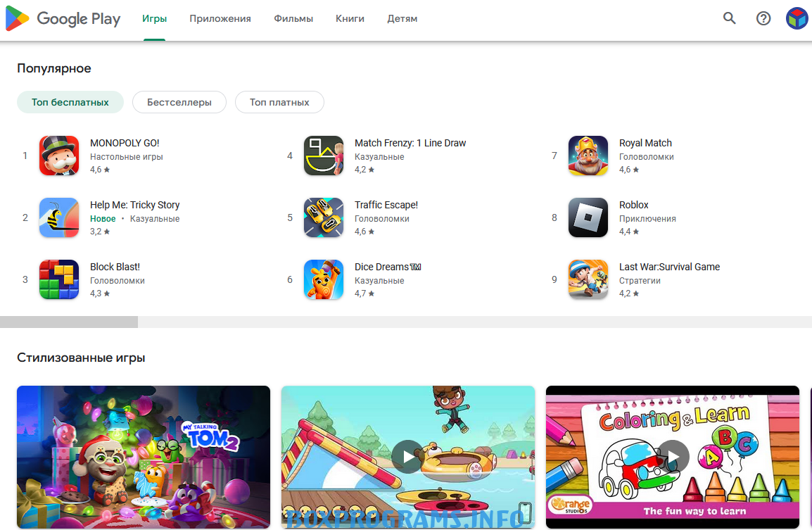Image resolution: width=812 pixels, height=530 pixels.
Task: Switch to the Детям tab
Action: 402,18
